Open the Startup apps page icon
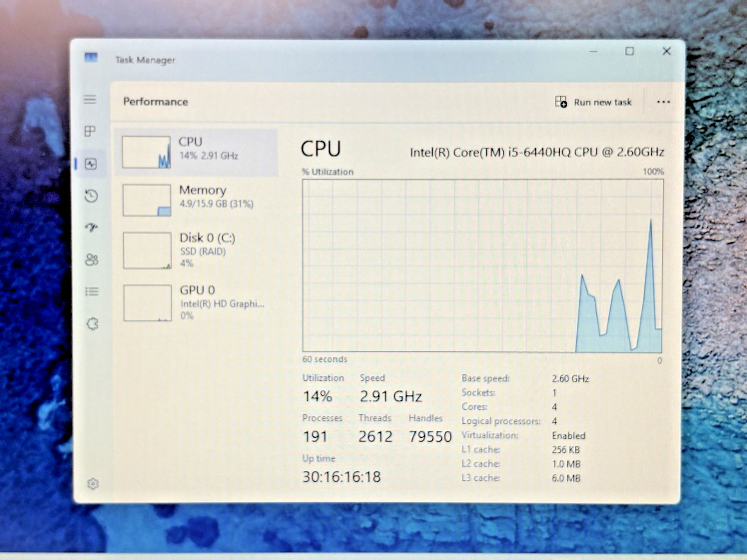747x560 pixels. pos(92,227)
